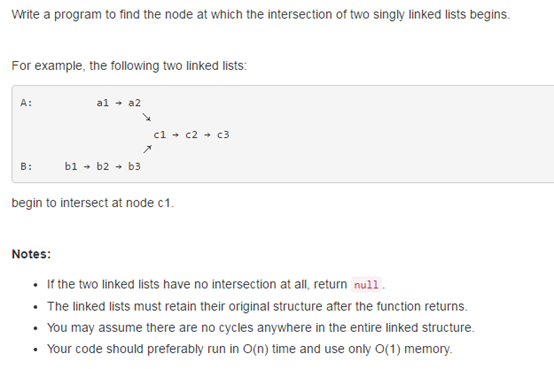Click the arrow between c1 and c2
The width and height of the screenshot is (554, 369).
click(176, 135)
